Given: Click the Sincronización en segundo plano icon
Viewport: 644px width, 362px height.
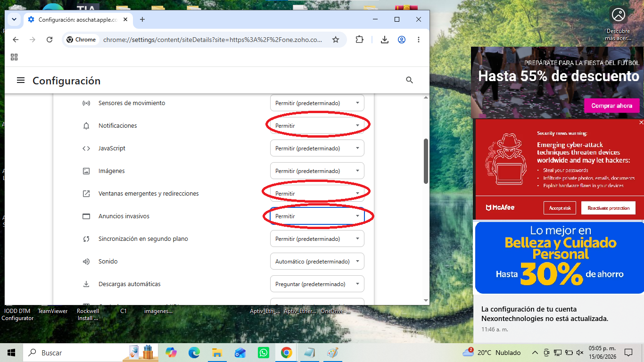Looking at the screenshot, I should [x=86, y=239].
